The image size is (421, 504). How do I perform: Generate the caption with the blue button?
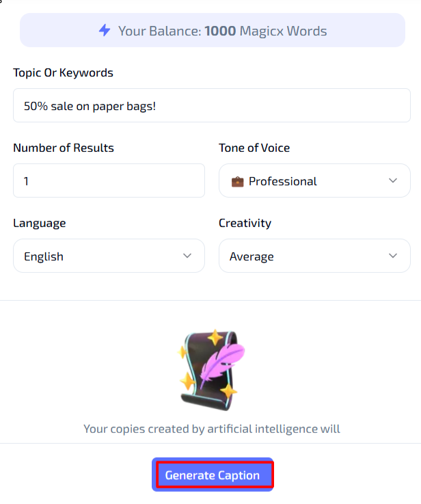tap(213, 475)
